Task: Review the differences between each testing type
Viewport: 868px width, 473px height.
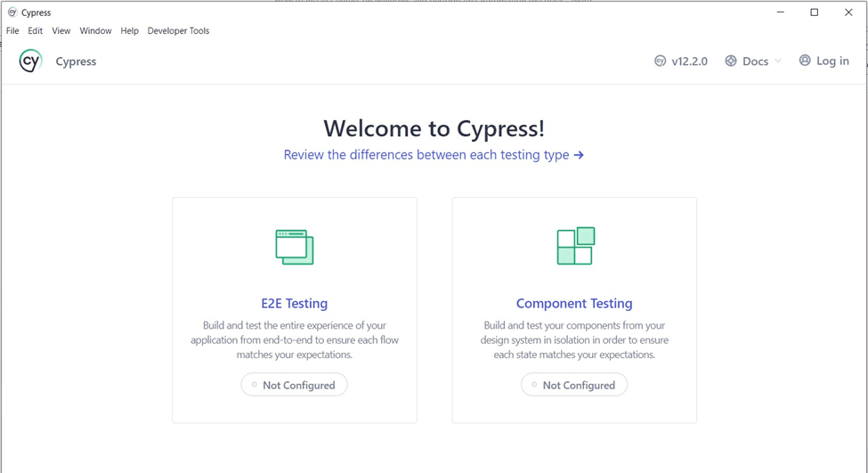Action: coord(426,155)
